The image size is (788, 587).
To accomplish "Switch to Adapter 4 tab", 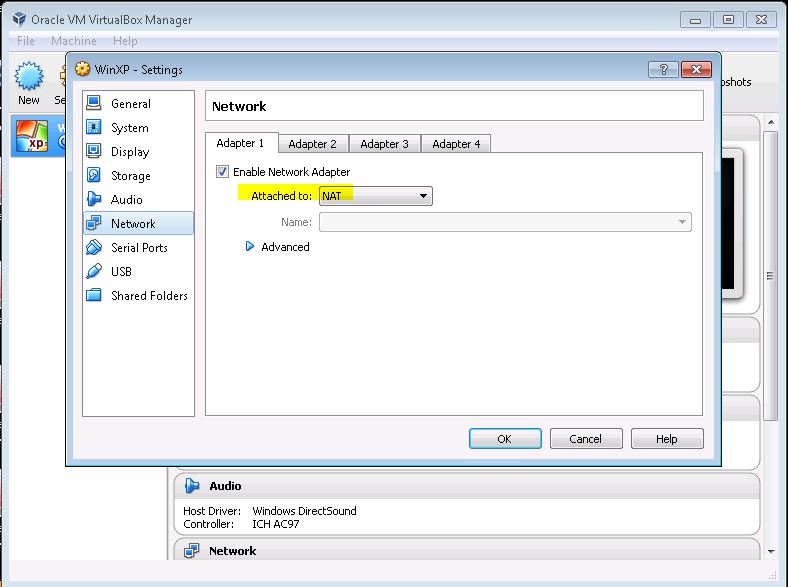I will tap(456, 144).
